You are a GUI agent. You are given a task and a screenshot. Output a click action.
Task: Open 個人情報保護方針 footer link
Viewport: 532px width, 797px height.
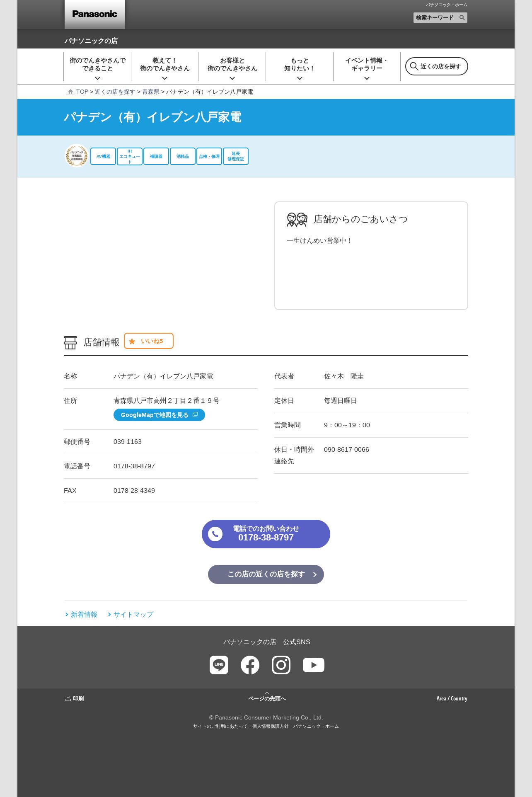coord(270,726)
